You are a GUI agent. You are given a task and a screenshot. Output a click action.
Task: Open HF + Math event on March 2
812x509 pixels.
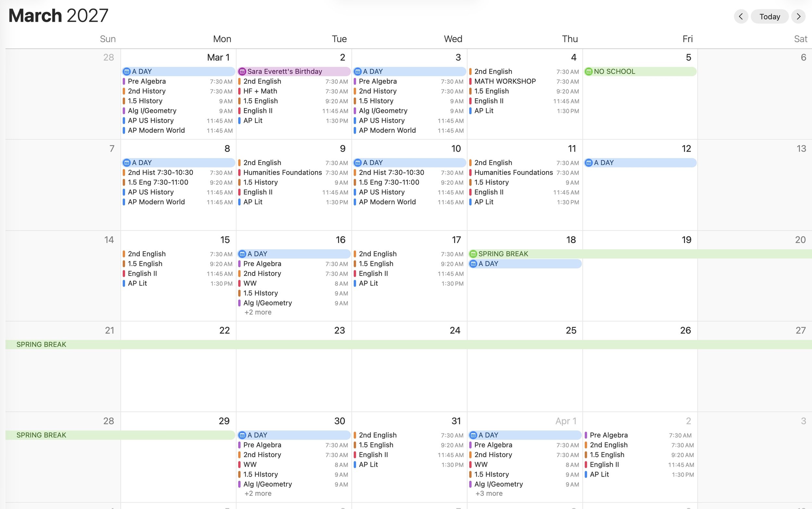tap(293, 91)
